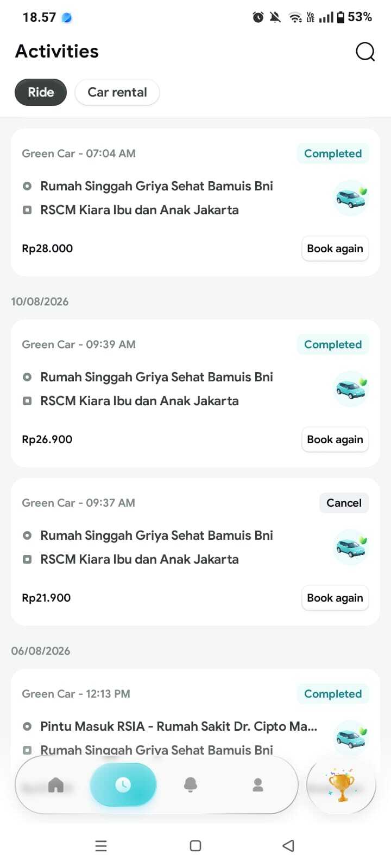391x868 pixels.
Task: Tap the home icon in bottom navigation
Action: coord(56,784)
